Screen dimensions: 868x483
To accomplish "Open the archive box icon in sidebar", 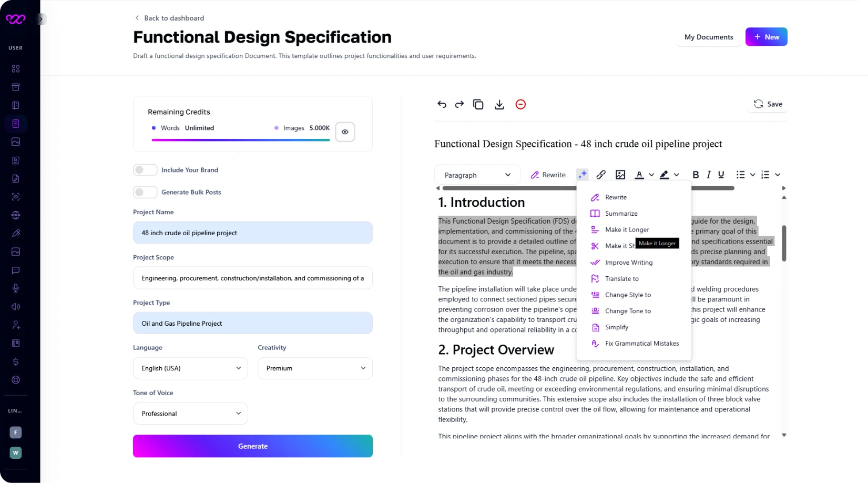I will click(x=16, y=87).
